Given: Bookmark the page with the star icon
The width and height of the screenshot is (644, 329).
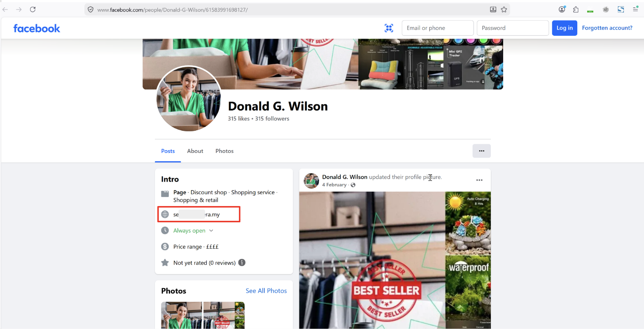Looking at the screenshot, I should pyautogui.click(x=504, y=9).
